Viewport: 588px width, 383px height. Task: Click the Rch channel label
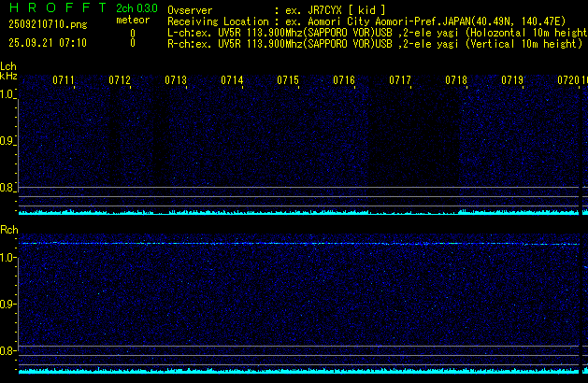[8, 230]
